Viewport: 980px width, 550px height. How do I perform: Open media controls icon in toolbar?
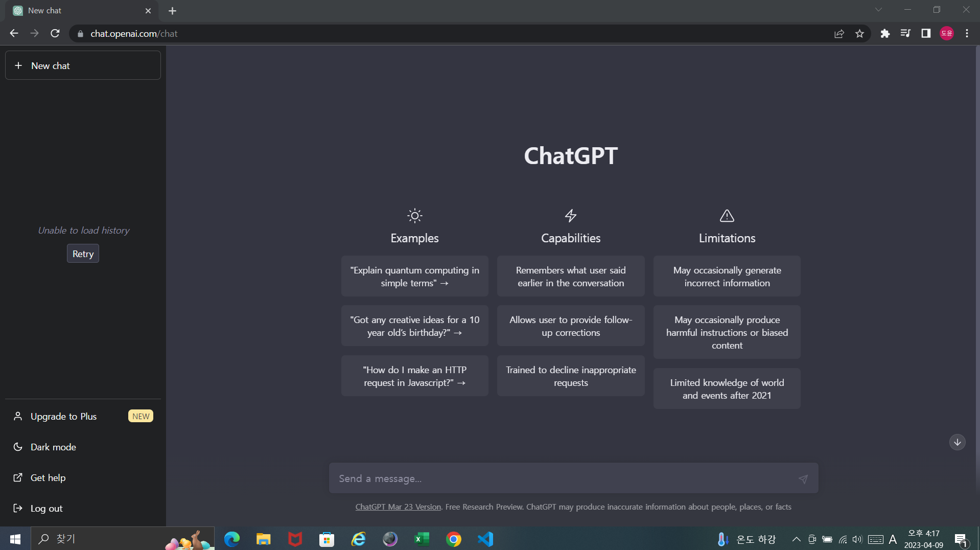pos(905,34)
